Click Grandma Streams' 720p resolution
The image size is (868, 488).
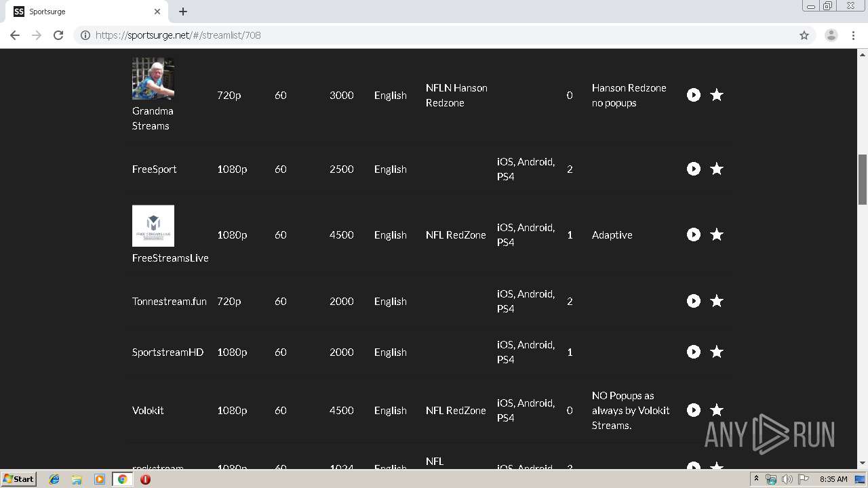click(x=229, y=95)
